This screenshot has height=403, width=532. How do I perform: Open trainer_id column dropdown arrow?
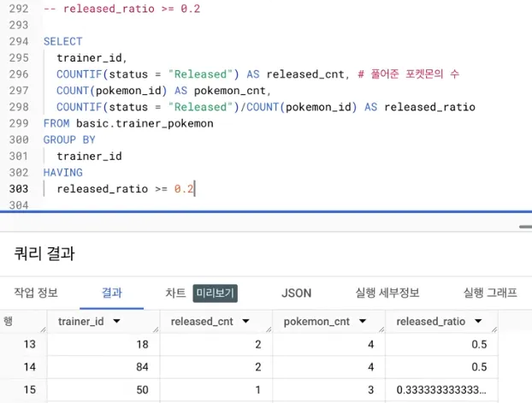click(116, 321)
